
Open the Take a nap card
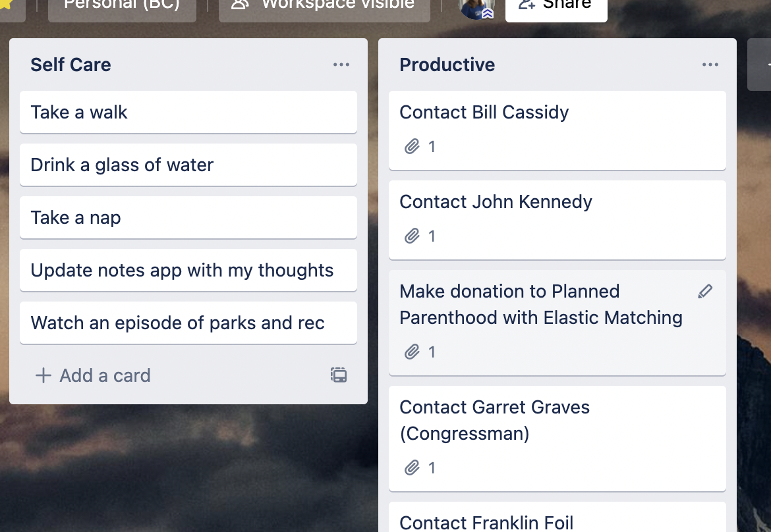pyautogui.click(x=188, y=217)
